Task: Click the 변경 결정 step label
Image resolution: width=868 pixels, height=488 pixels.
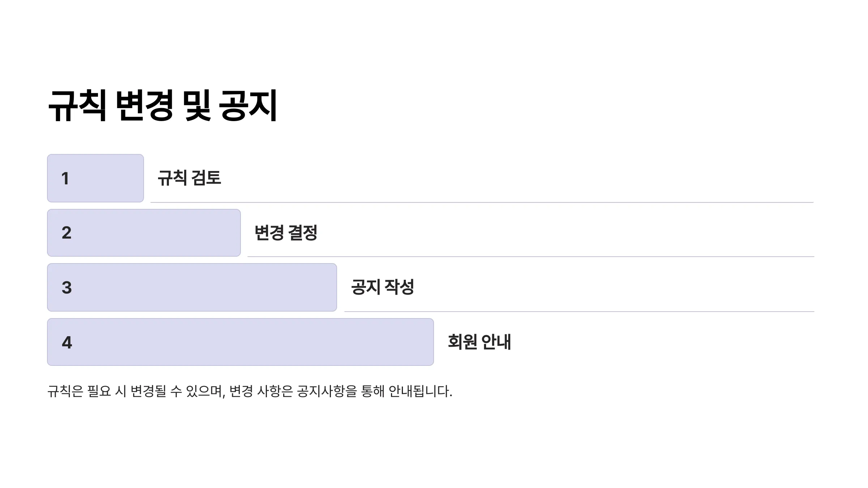Action: (x=286, y=232)
